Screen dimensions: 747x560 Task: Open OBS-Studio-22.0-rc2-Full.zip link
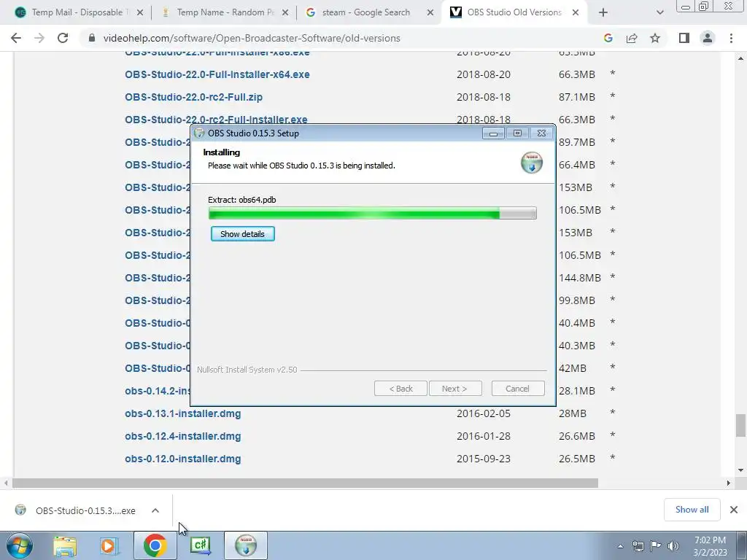pyautogui.click(x=193, y=97)
